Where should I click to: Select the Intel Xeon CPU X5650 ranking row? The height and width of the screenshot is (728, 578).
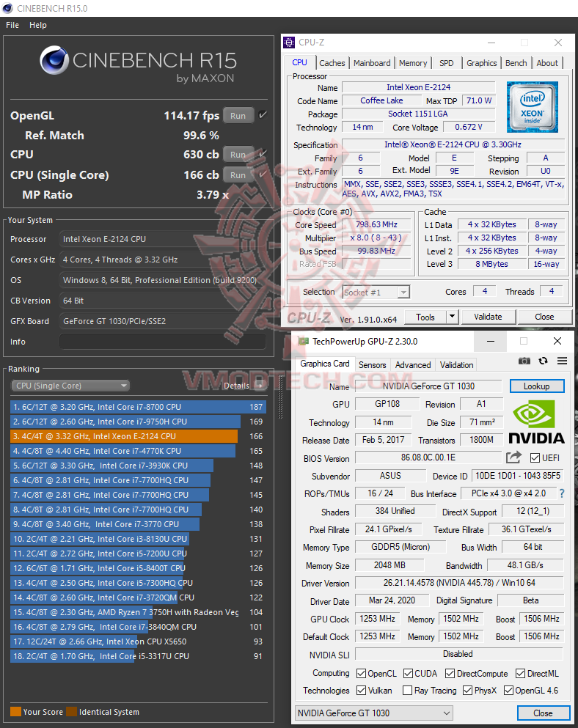pyautogui.click(x=138, y=641)
